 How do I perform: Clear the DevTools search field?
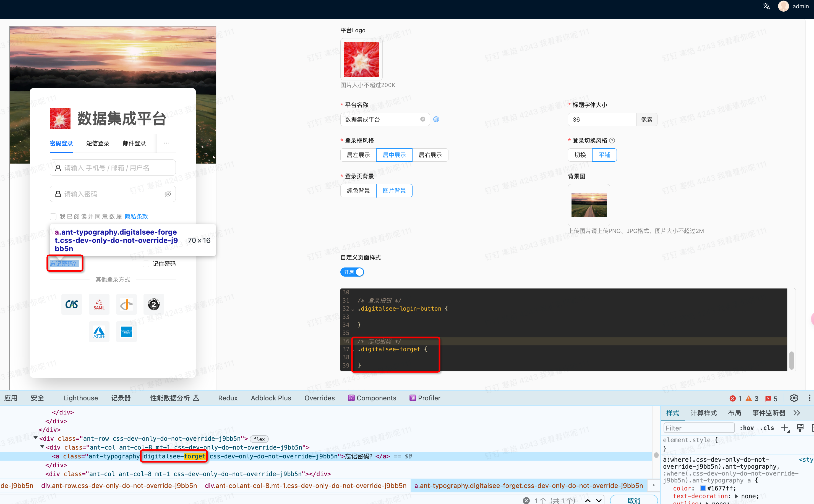point(526,500)
